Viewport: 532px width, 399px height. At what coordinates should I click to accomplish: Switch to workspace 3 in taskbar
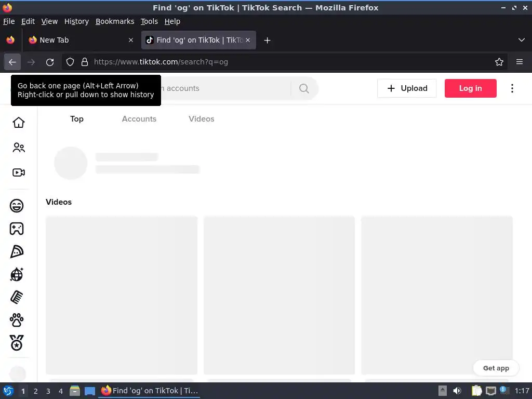pyautogui.click(x=48, y=391)
